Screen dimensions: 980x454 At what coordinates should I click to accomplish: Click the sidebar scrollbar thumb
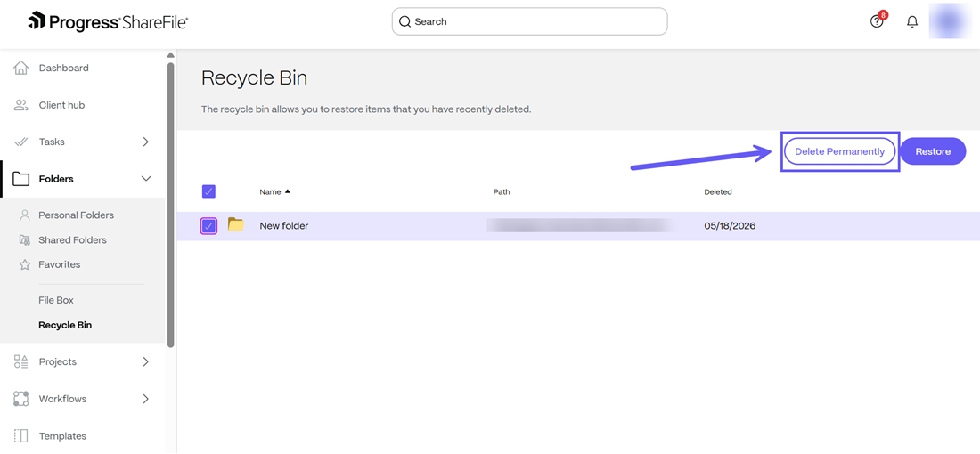[171, 205]
